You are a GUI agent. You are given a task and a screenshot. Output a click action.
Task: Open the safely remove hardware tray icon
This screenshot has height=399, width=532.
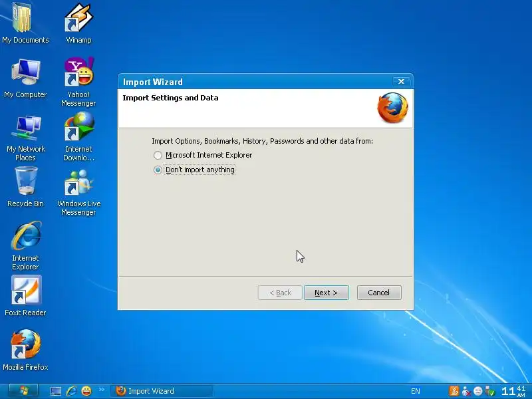click(489, 391)
